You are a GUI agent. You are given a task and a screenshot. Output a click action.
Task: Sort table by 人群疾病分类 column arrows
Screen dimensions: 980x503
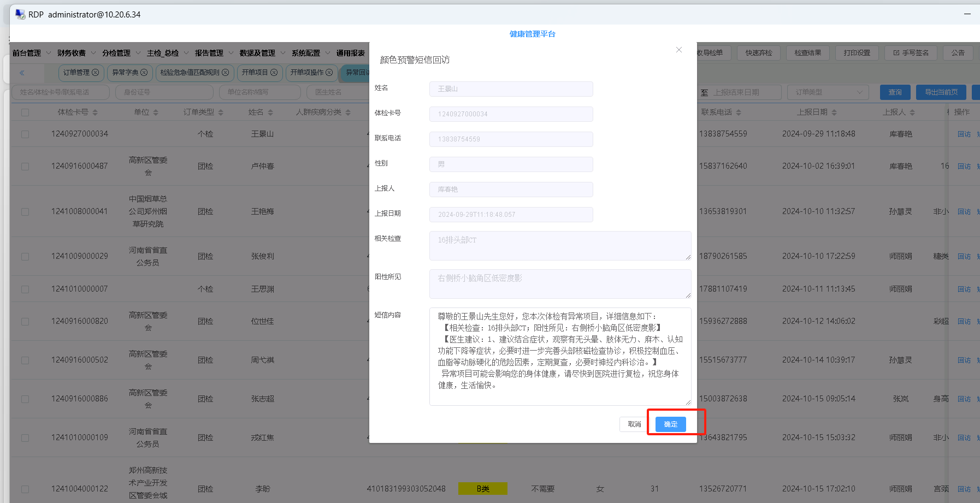tap(348, 113)
